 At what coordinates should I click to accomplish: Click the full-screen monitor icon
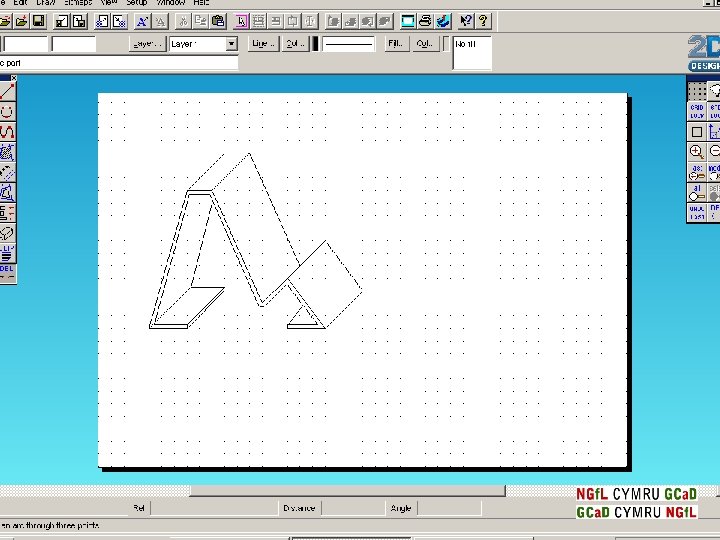pyautogui.click(x=408, y=21)
